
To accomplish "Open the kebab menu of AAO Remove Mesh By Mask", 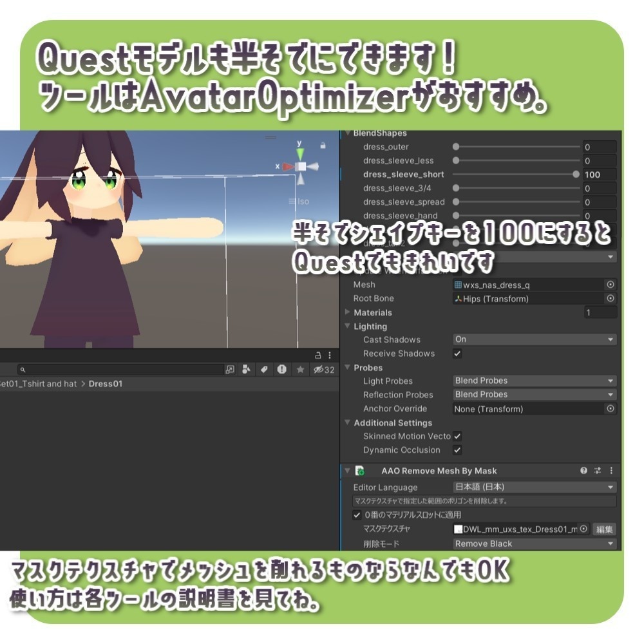I will coord(612,470).
